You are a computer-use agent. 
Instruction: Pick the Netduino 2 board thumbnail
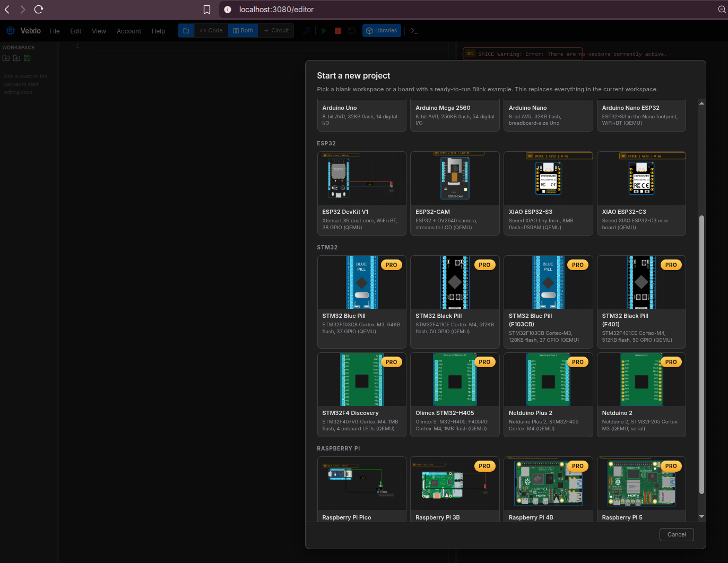point(642,379)
